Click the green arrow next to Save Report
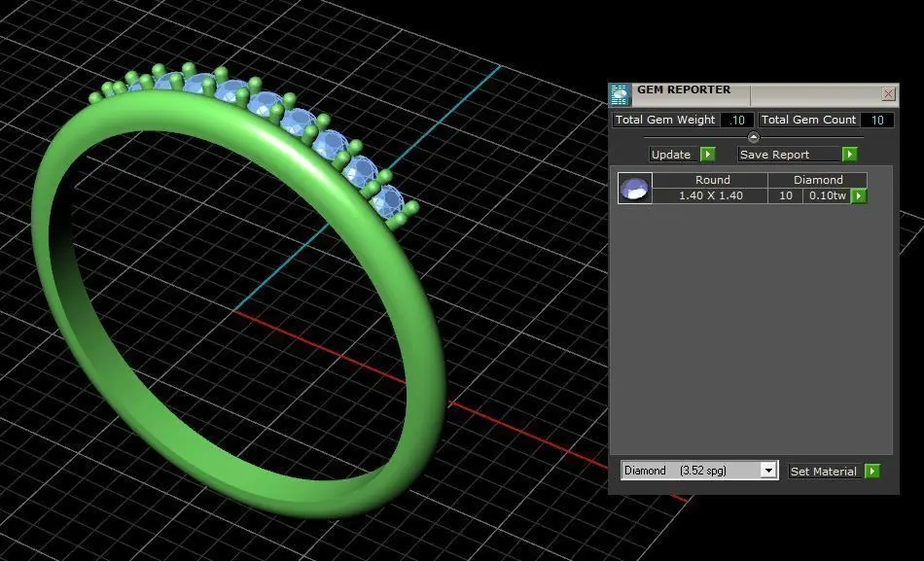The image size is (924, 561). (x=849, y=155)
